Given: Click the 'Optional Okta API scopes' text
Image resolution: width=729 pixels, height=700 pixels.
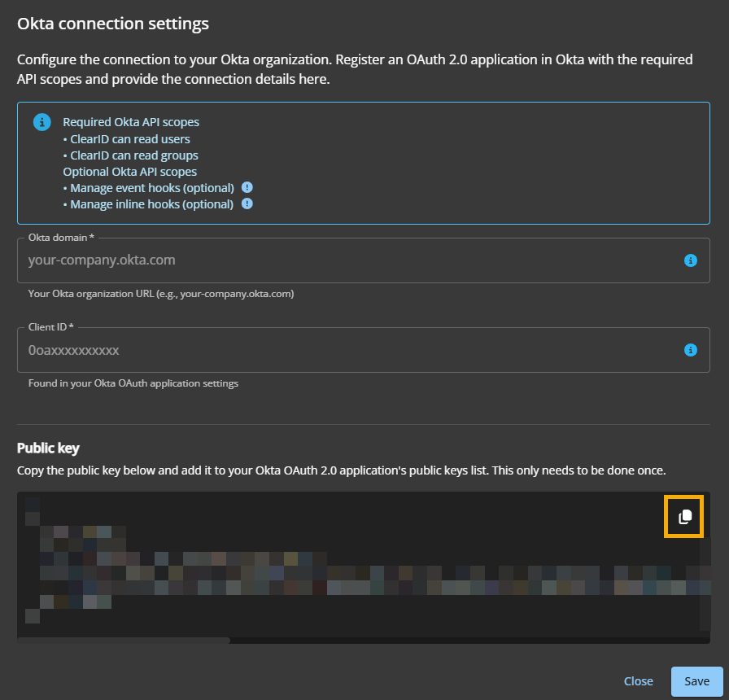Looking at the screenshot, I should (129, 172).
